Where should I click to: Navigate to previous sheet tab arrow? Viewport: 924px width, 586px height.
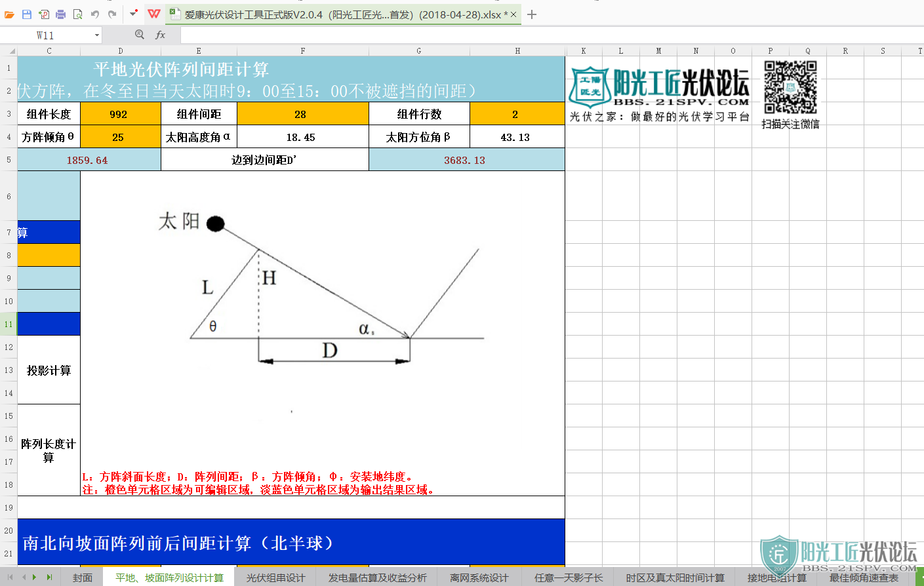point(24,577)
